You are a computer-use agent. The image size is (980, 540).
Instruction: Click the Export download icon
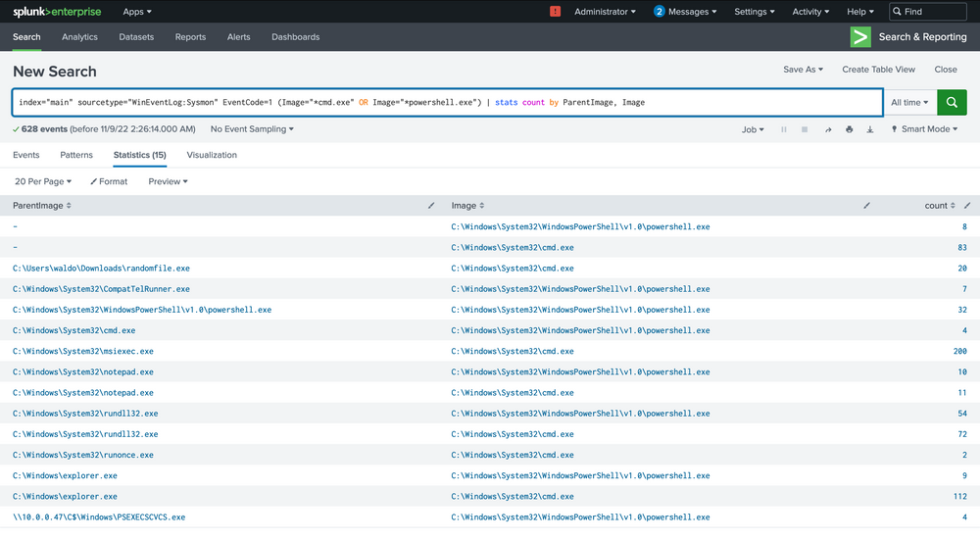coord(870,129)
